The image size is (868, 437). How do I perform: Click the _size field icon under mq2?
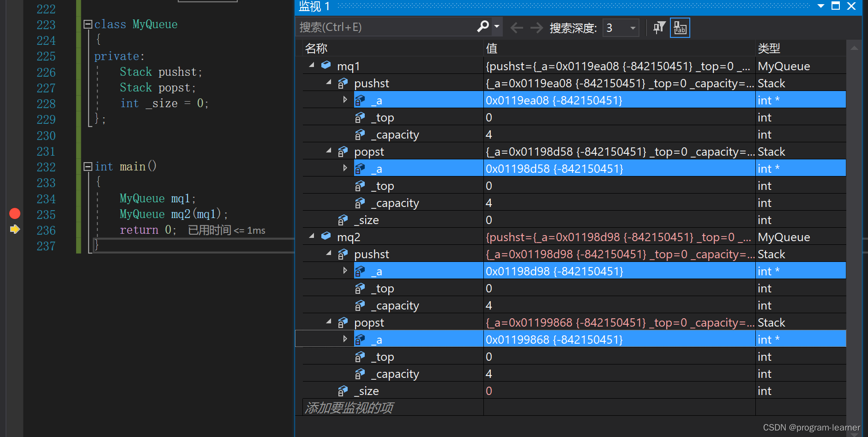tap(343, 391)
